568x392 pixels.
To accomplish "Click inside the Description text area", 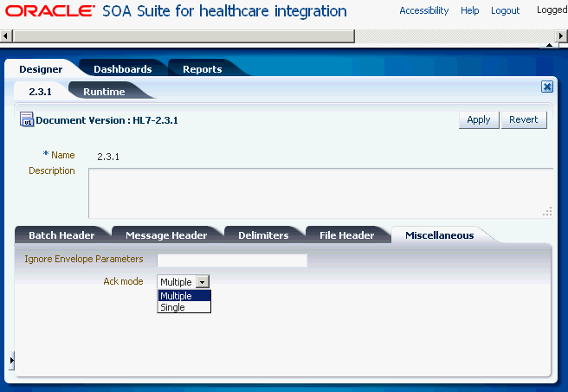I will [x=320, y=193].
